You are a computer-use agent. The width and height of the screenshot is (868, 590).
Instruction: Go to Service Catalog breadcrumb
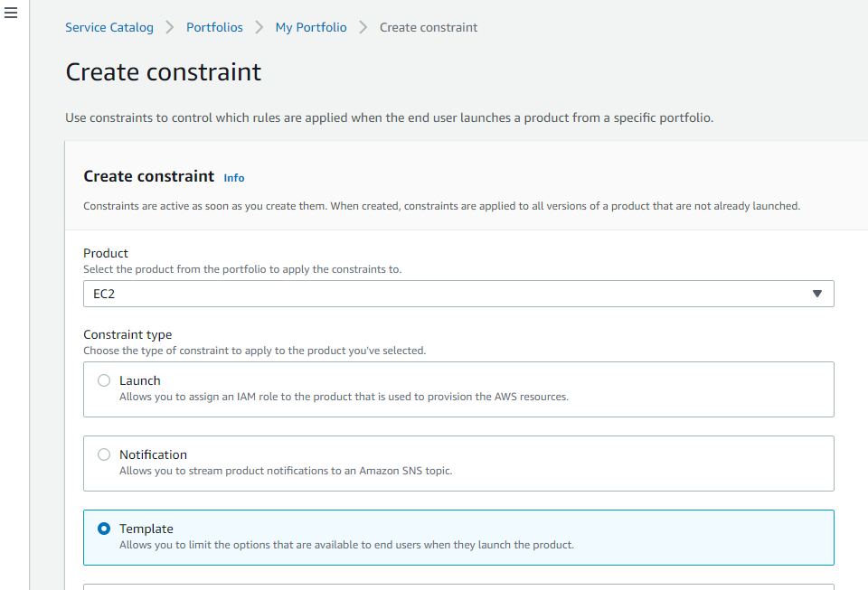(x=109, y=27)
